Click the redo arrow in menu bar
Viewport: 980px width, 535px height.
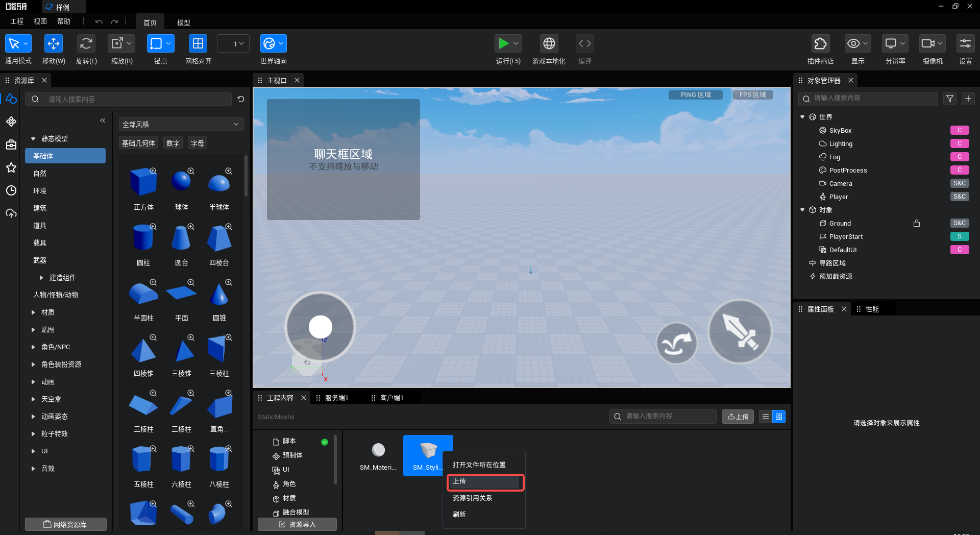pyautogui.click(x=114, y=22)
